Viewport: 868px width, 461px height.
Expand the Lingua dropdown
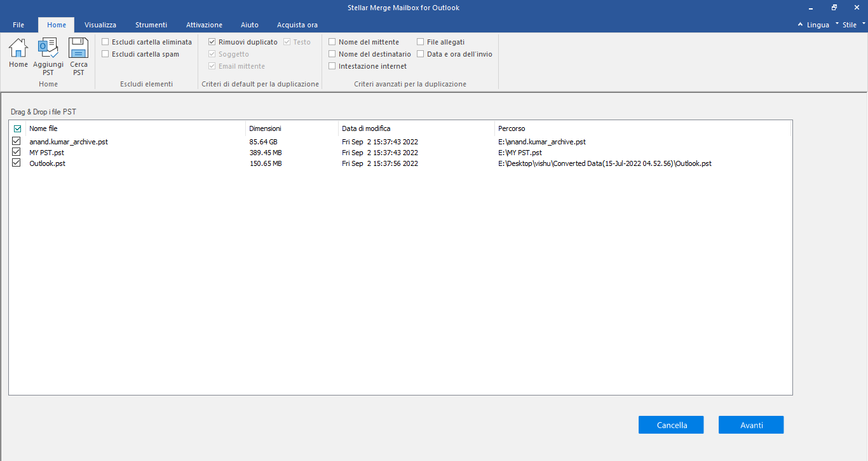coord(818,25)
